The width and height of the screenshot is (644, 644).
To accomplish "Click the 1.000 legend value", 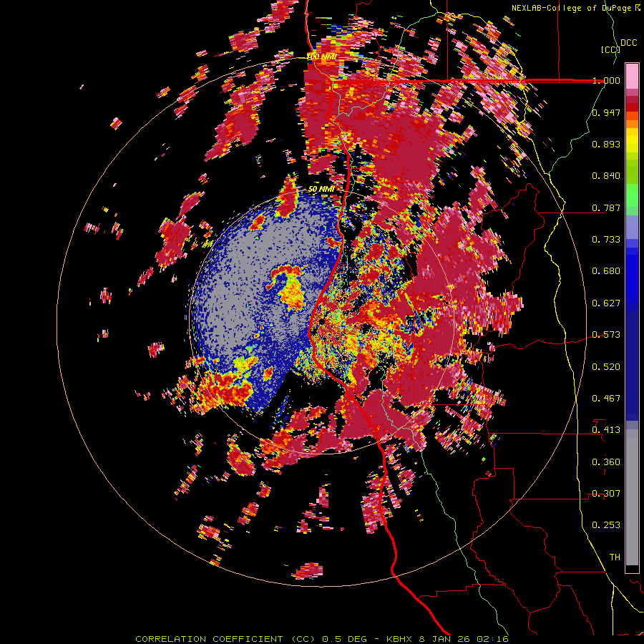I will pos(606,80).
